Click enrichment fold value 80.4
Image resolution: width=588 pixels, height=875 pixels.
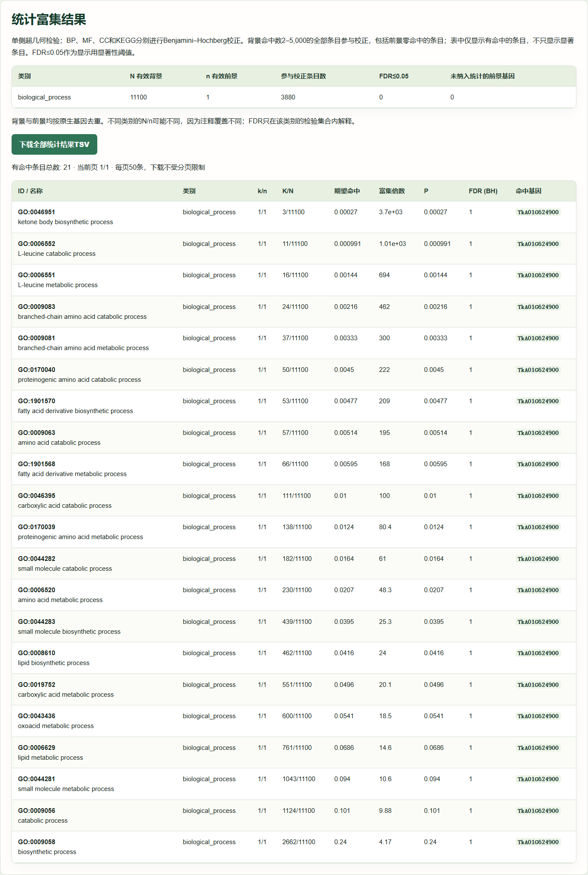(385, 527)
